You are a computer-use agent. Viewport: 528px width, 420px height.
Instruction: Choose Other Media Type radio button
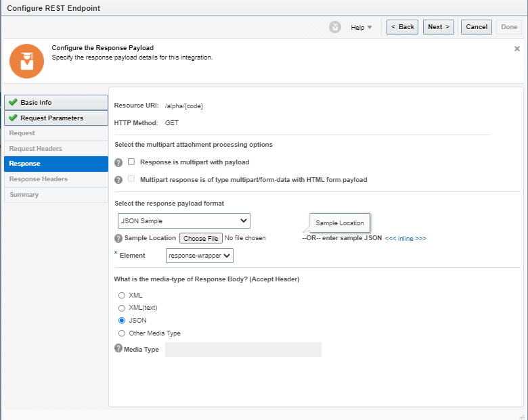(x=122, y=333)
